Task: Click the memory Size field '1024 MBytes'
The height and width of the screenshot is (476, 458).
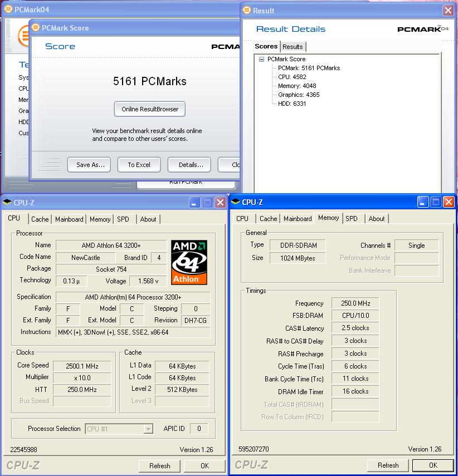Action: 298,258
